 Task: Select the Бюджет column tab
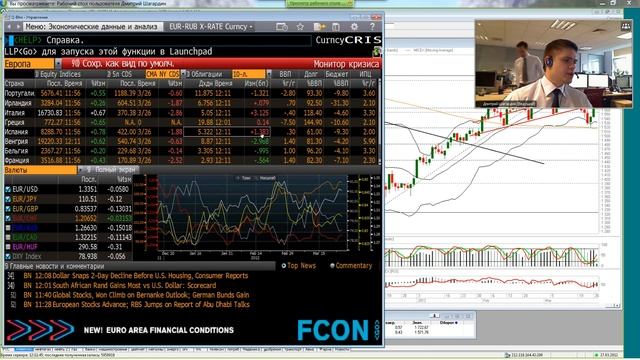point(337,74)
